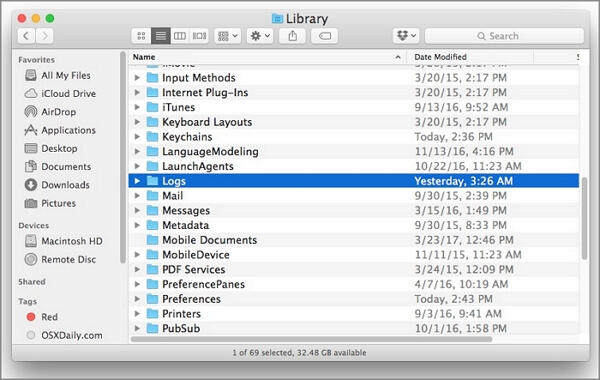The image size is (600, 380).
Task: Expand the PubSub folder
Action: (x=137, y=328)
